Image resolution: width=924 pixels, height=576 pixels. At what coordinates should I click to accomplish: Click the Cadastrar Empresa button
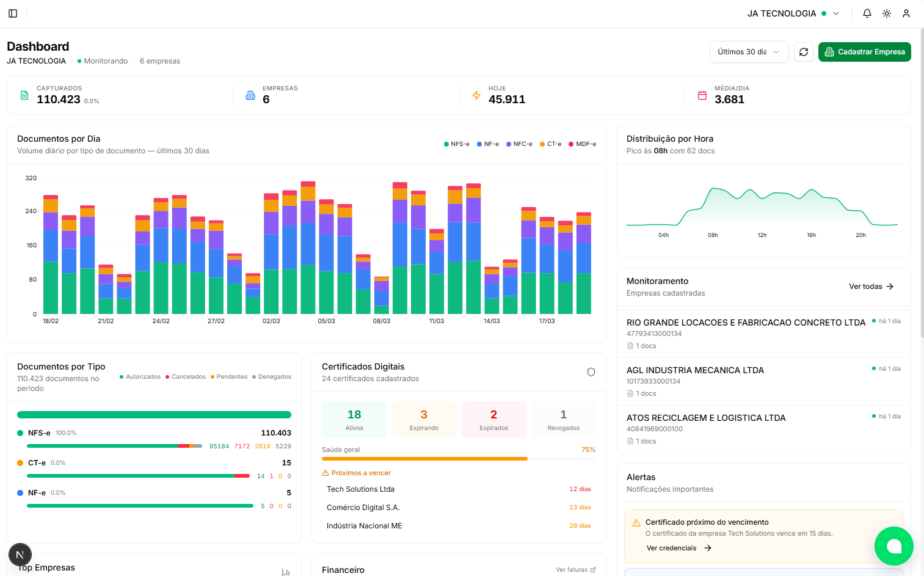[865, 52]
